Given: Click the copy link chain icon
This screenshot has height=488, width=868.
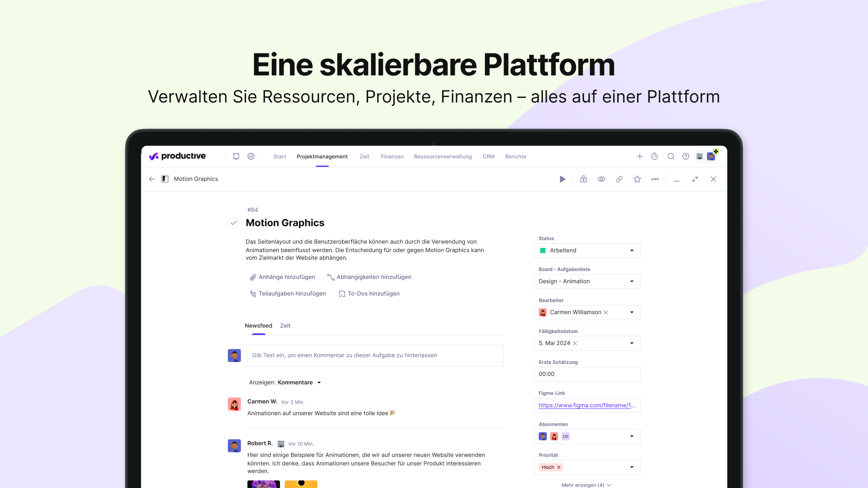Looking at the screenshot, I should [x=619, y=179].
